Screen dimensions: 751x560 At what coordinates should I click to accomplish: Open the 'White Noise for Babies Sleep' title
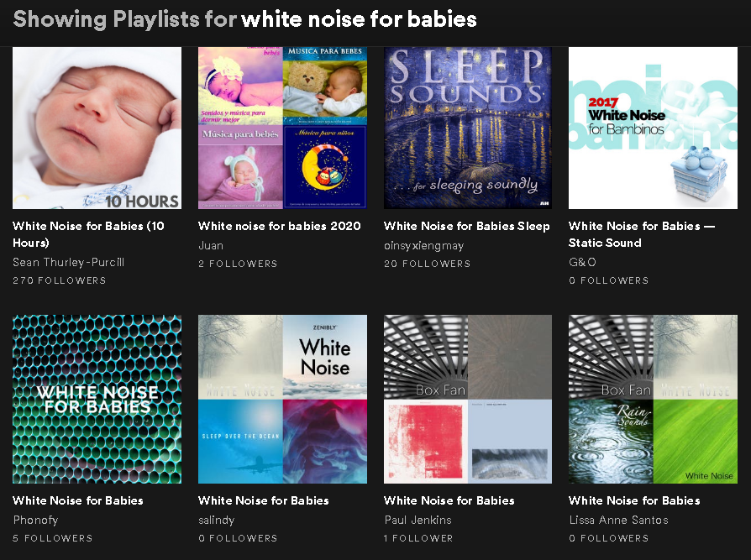point(466,226)
